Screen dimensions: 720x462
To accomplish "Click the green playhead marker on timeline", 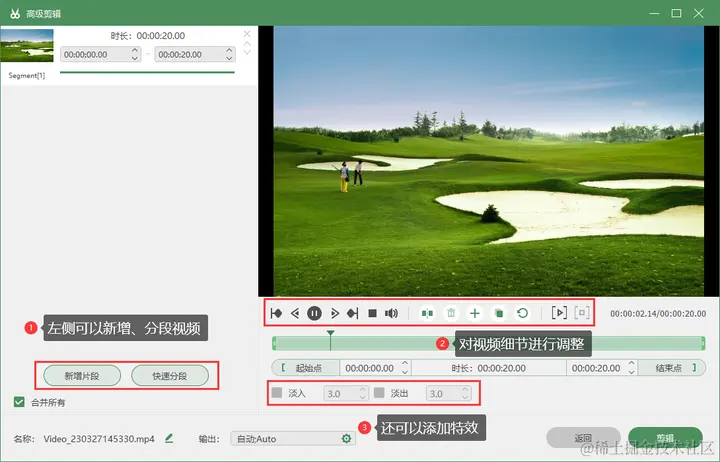I will (330, 333).
